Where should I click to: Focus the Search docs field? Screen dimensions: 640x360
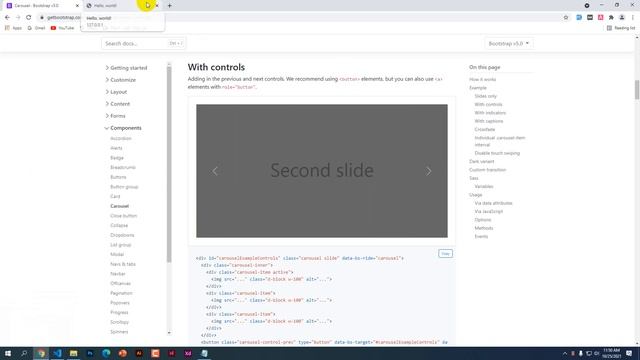[144, 43]
